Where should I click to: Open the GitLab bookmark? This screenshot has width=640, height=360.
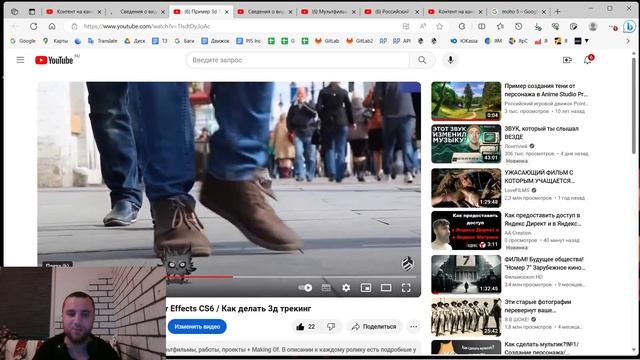pos(327,41)
